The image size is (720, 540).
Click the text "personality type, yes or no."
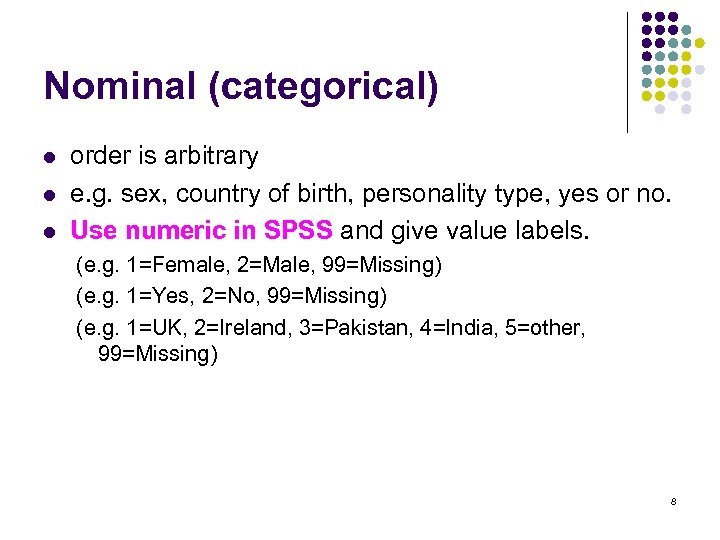(532, 193)
